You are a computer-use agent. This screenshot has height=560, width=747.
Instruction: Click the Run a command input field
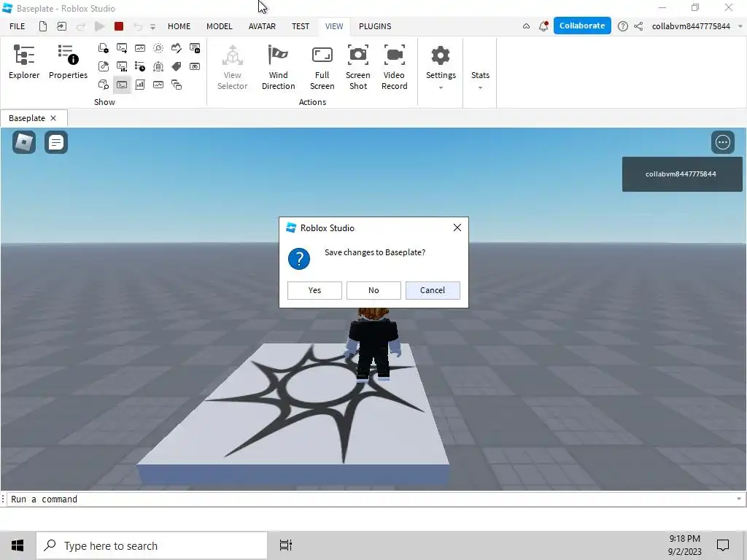click(x=371, y=499)
